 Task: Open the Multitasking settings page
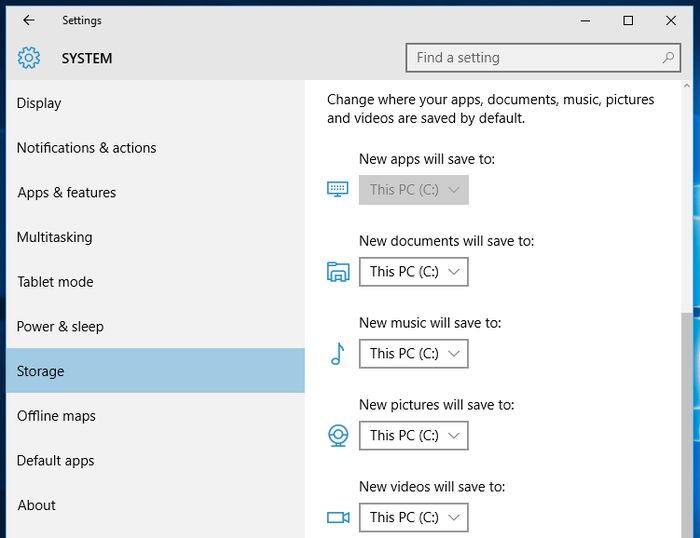[x=54, y=237]
